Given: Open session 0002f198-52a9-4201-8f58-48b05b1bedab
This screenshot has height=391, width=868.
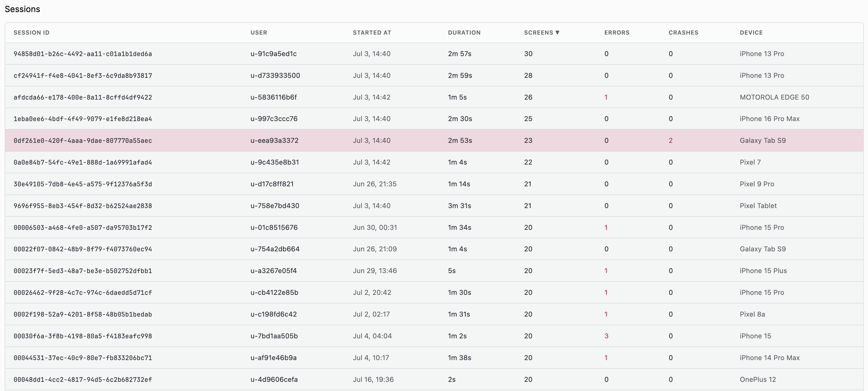Looking at the screenshot, I should click(x=82, y=314).
